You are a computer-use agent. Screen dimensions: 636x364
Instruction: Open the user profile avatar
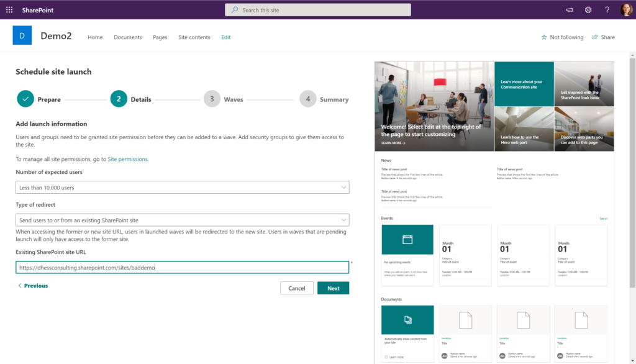626,10
